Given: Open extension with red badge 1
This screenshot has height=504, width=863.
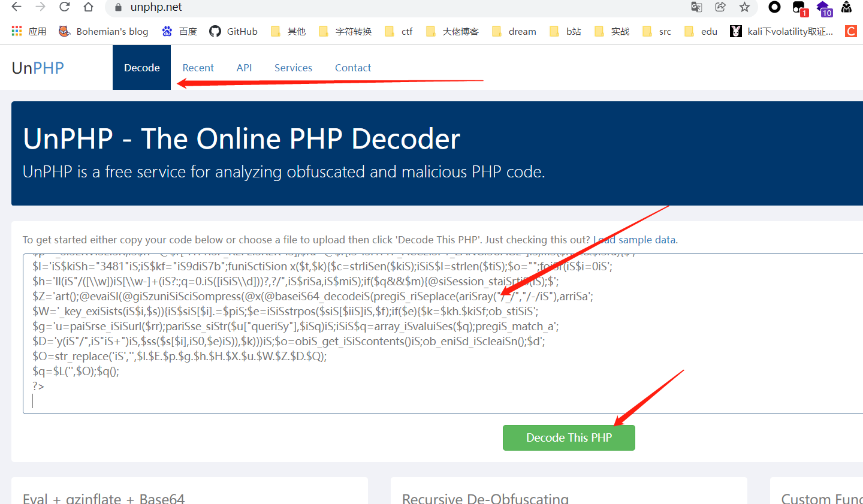Looking at the screenshot, I should [x=799, y=8].
